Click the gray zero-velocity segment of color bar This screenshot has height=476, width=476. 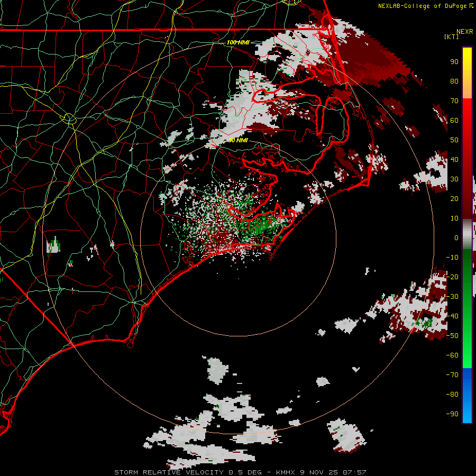click(x=467, y=234)
